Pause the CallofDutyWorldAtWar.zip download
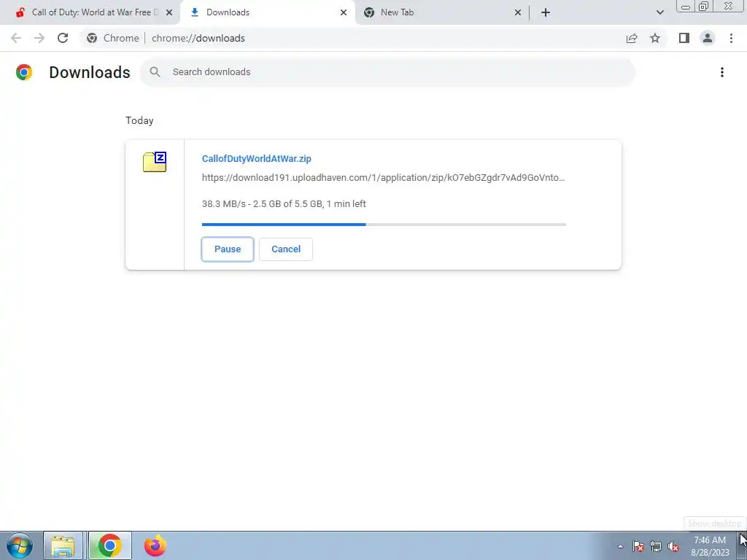 tap(228, 249)
